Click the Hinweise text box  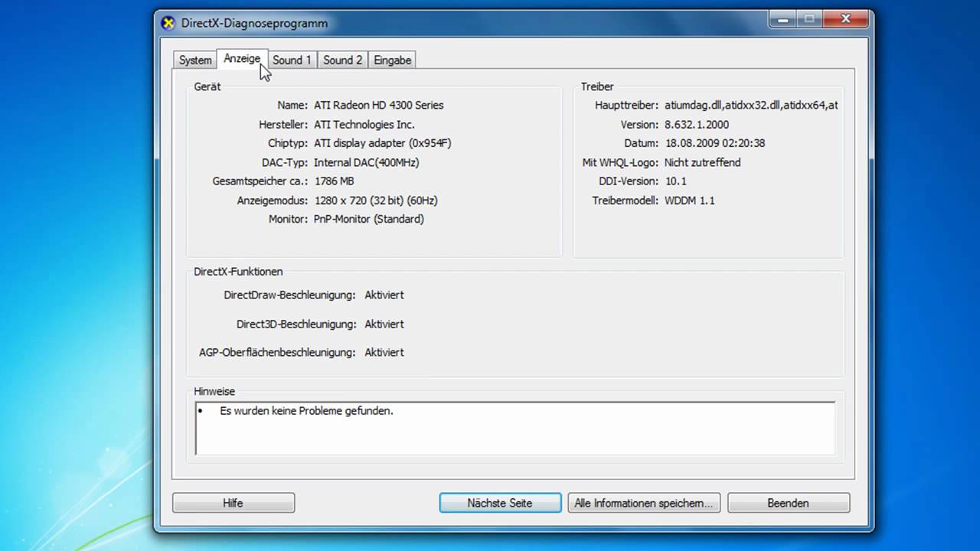[x=515, y=428]
